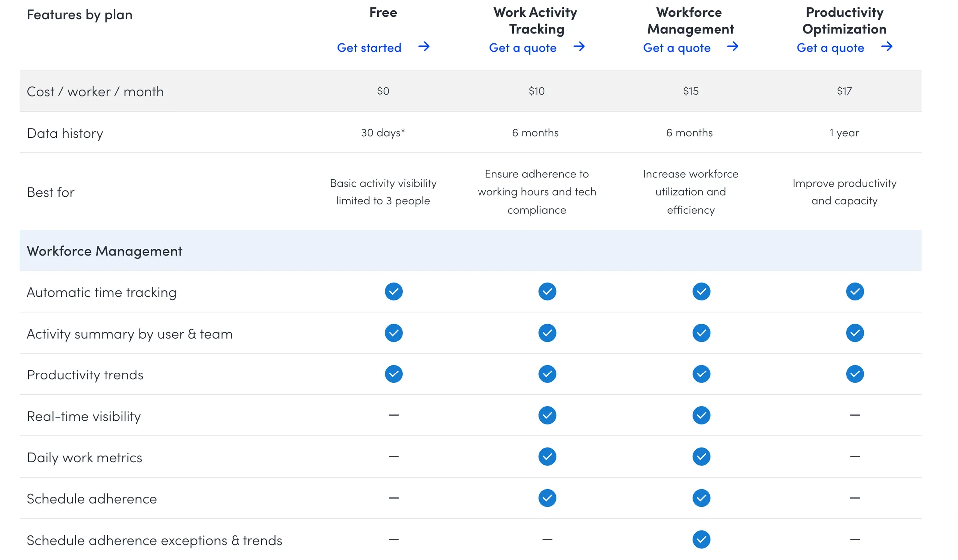This screenshot has width=958, height=560.
Task: Select the Workforce Management section header row
Action: pyautogui.click(x=471, y=251)
